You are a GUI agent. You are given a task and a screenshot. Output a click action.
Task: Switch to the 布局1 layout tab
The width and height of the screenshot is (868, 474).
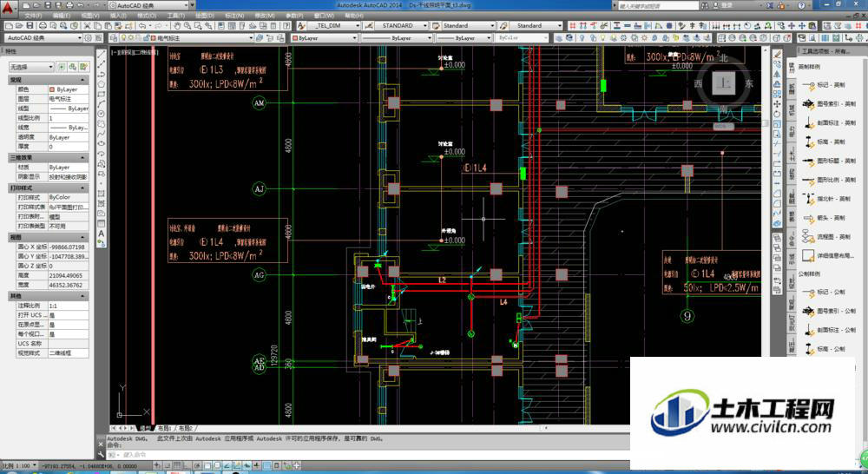[164, 427]
